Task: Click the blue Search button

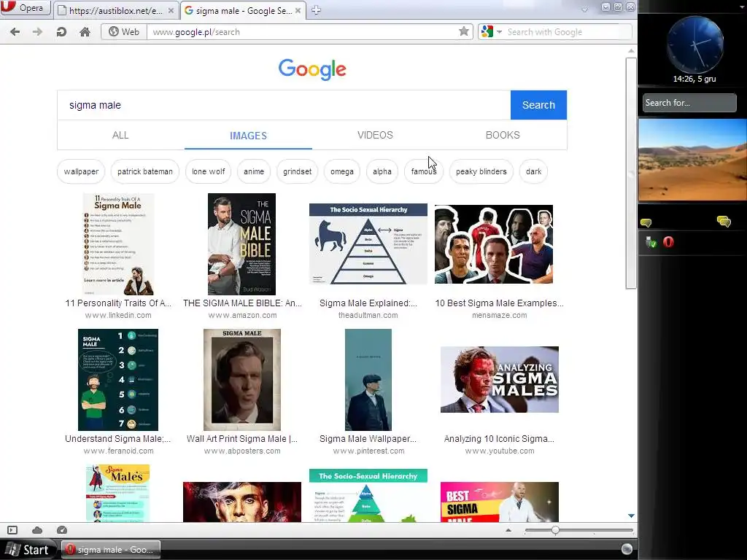Action: (x=538, y=105)
